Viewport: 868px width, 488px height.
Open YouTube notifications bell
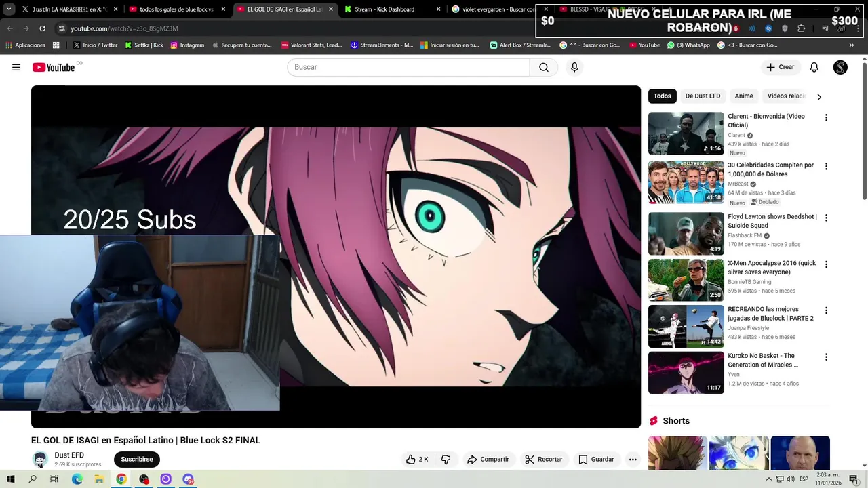click(814, 67)
